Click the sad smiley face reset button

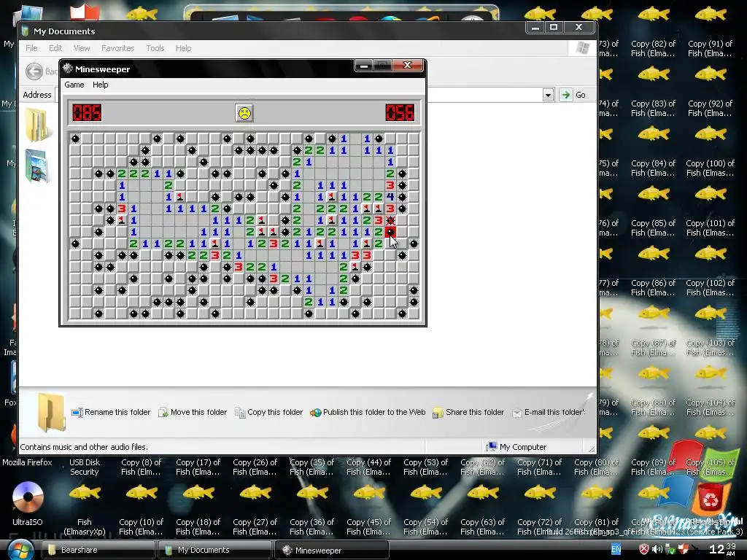[244, 113]
